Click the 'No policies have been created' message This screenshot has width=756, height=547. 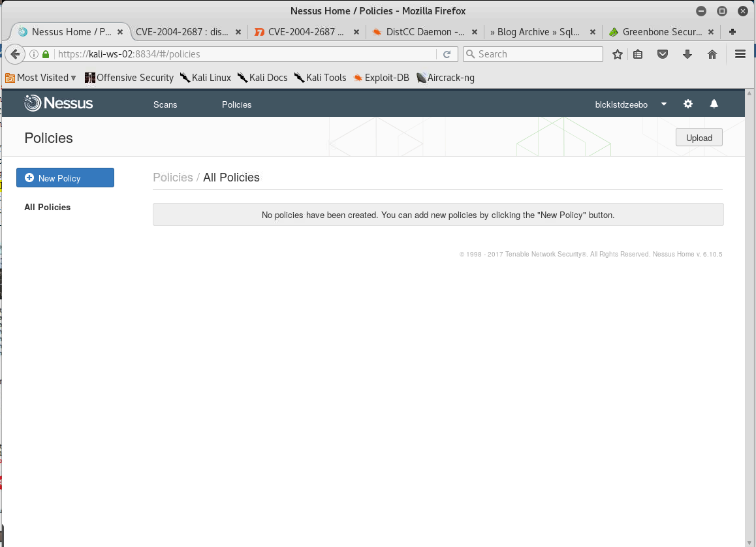[438, 215]
